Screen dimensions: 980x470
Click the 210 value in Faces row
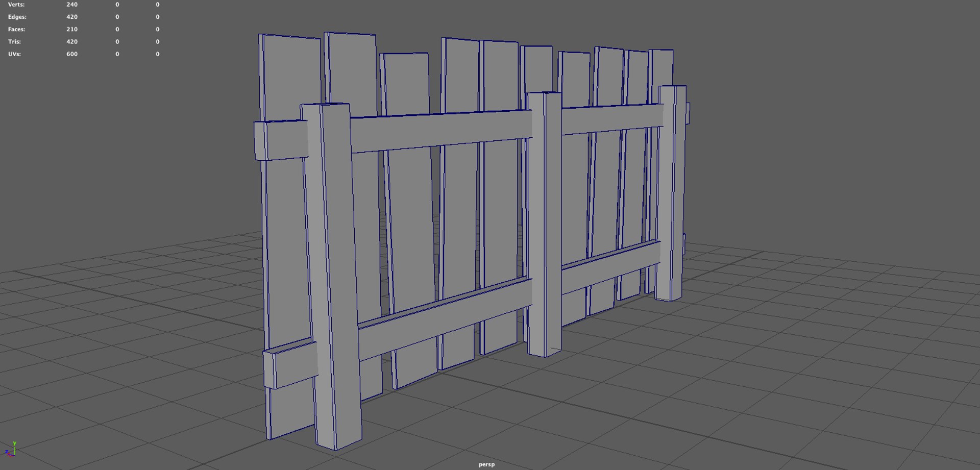72,29
